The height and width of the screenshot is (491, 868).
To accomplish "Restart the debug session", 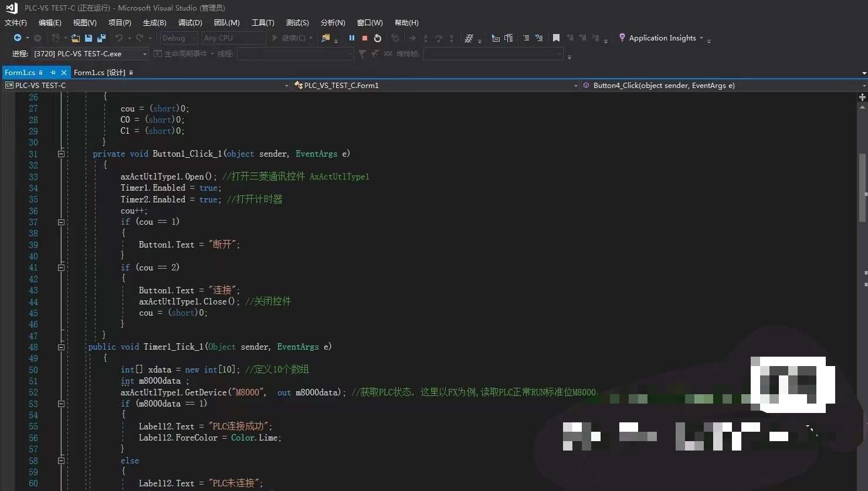I will [x=378, y=38].
